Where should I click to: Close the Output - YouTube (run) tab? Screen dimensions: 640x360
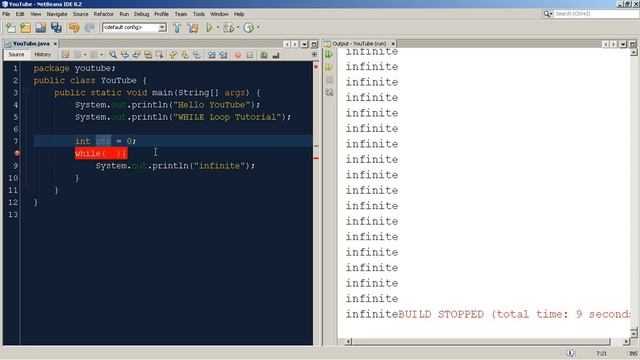393,43
